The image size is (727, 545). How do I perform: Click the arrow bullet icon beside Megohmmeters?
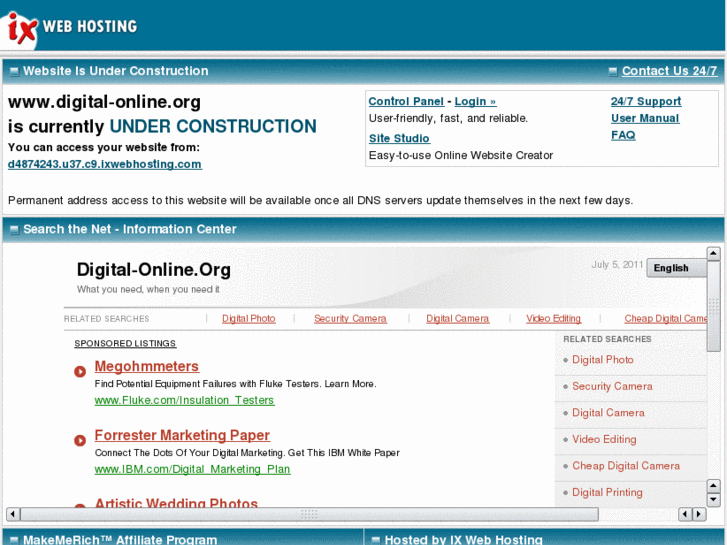tap(80, 372)
